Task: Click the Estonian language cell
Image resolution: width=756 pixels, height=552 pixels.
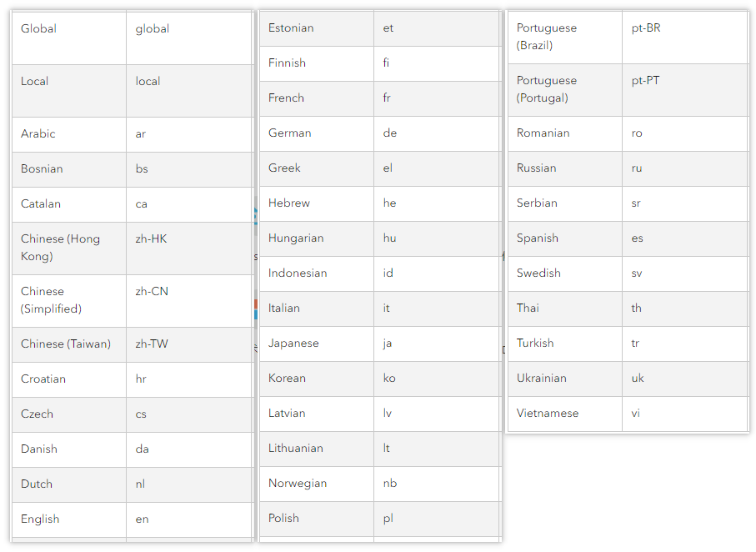Action: tap(291, 28)
